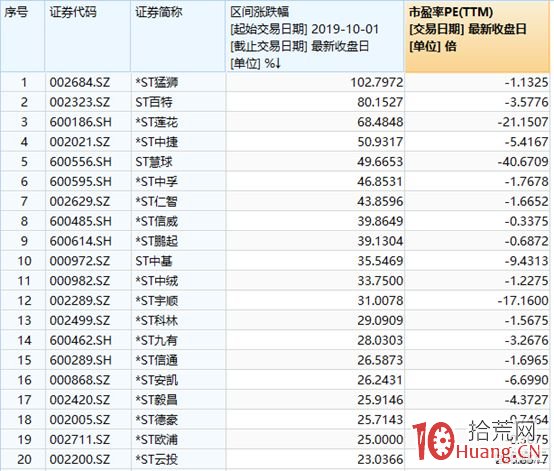Click value 50.9317 in *ST中捷 row
The width and height of the screenshot is (554, 471).
click(x=380, y=142)
